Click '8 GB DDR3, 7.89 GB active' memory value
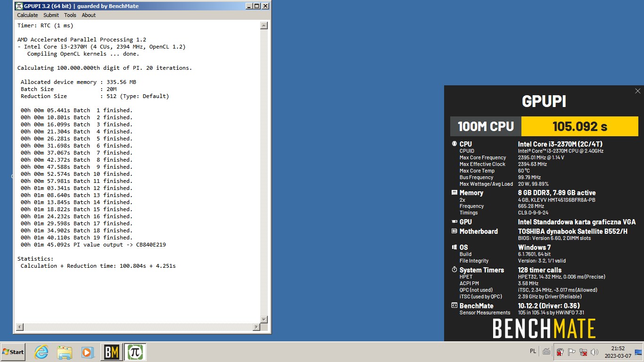 (x=557, y=193)
